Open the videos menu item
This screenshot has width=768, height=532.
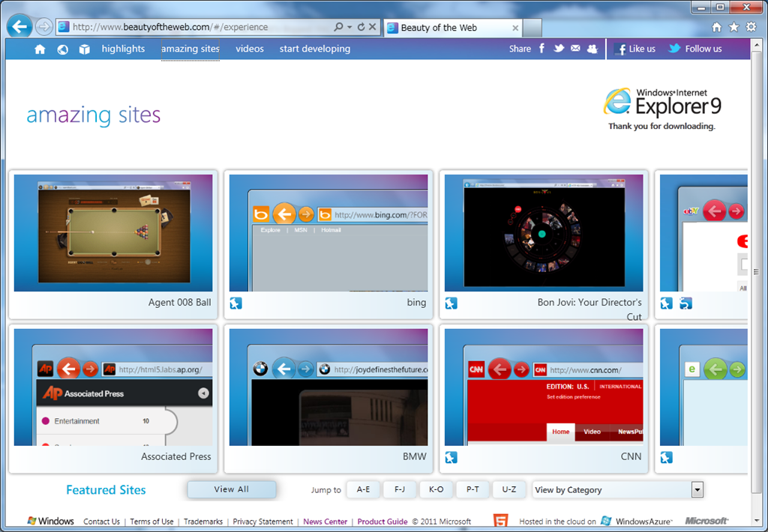(250, 49)
